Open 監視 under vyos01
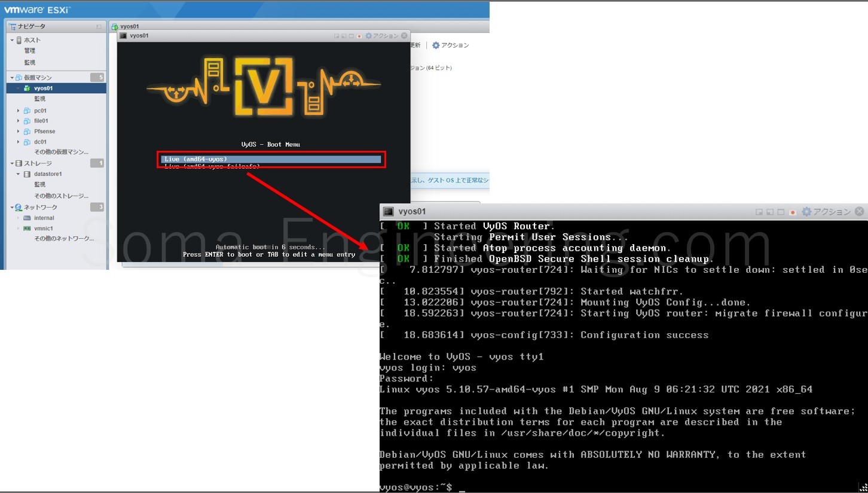 39,99
